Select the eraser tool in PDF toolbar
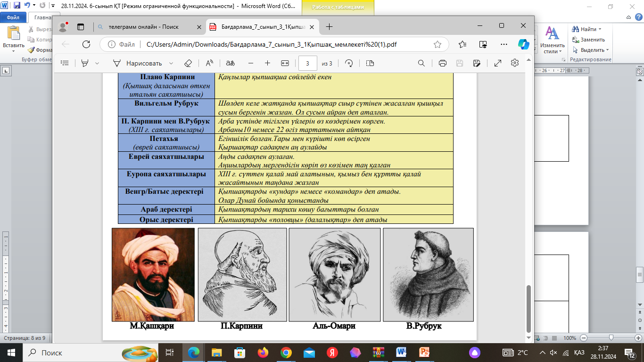This screenshot has width=644, height=362. (188, 63)
